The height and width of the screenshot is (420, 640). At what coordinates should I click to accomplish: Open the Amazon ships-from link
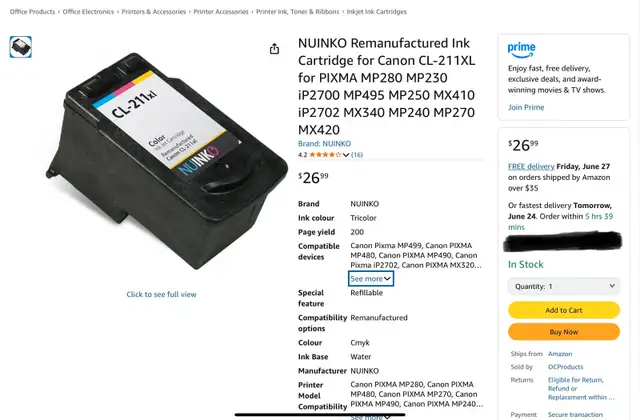pyautogui.click(x=560, y=354)
